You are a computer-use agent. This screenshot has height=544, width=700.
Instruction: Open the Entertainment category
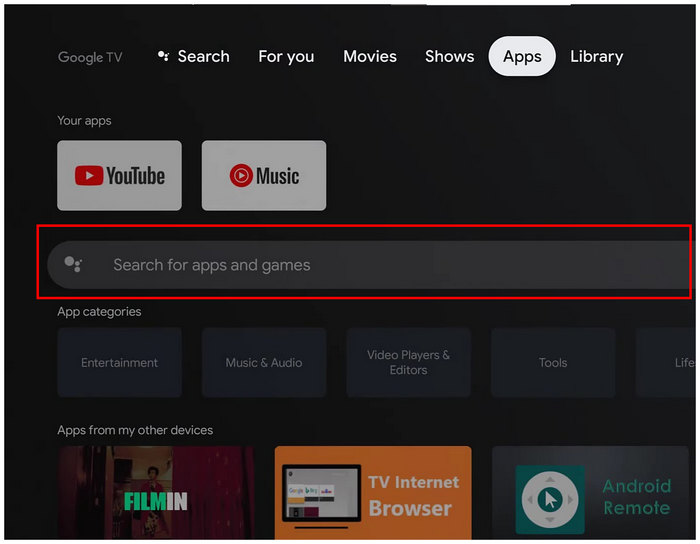click(x=119, y=362)
